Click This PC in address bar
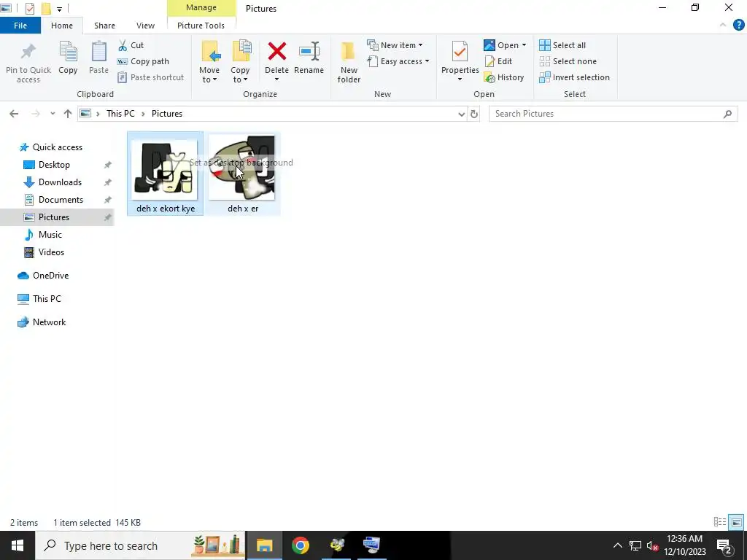The width and height of the screenshot is (747, 560). click(x=120, y=114)
